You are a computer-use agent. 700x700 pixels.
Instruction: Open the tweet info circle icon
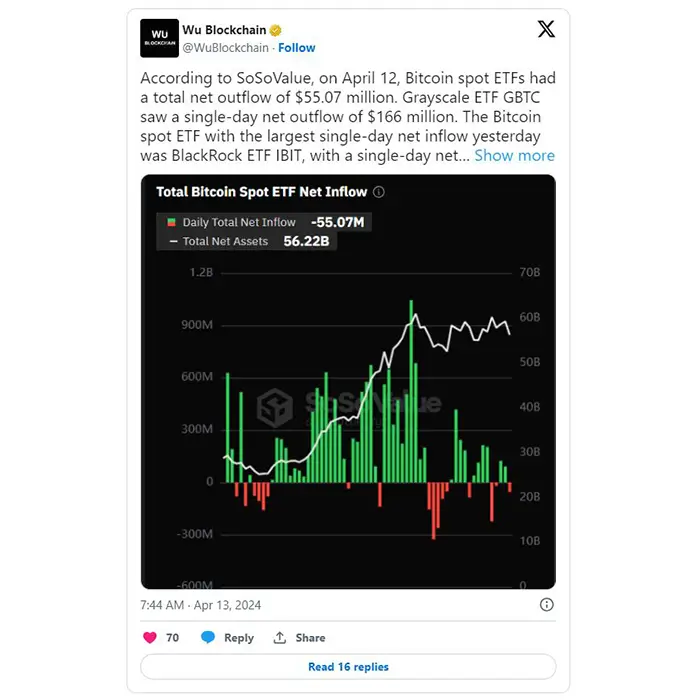pyautogui.click(x=546, y=605)
